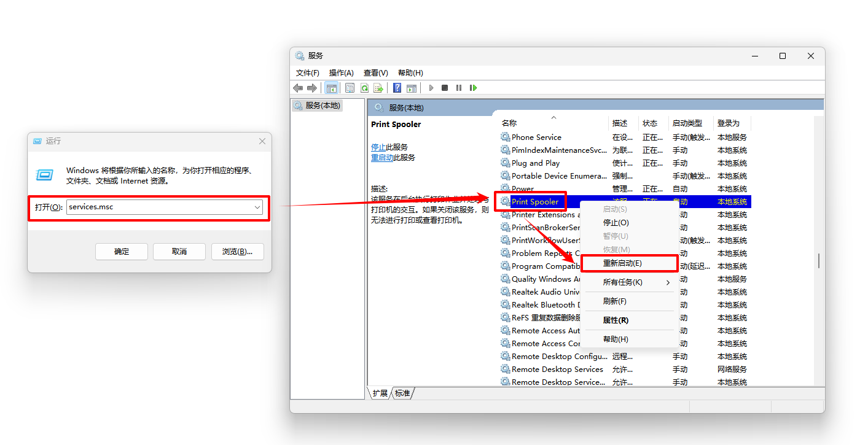This screenshot has width=868, height=445.
Task: Choose 帮助(H) in the context menu
Action: tap(630, 339)
